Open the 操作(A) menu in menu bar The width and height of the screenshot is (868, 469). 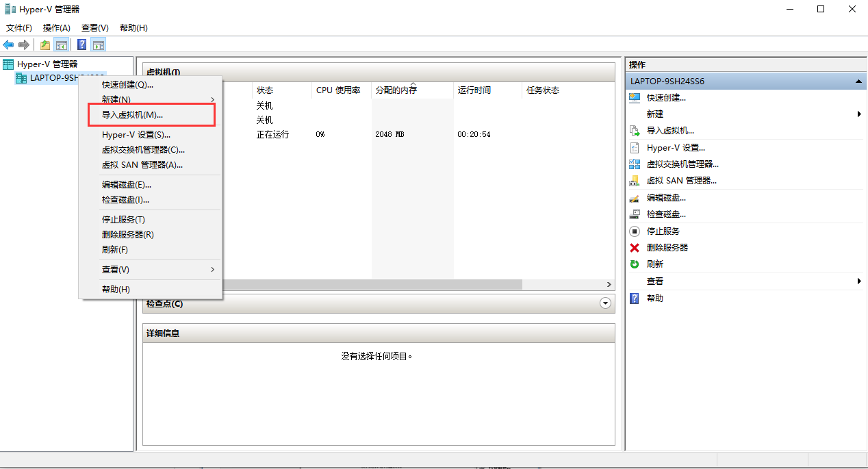tap(57, 28)
